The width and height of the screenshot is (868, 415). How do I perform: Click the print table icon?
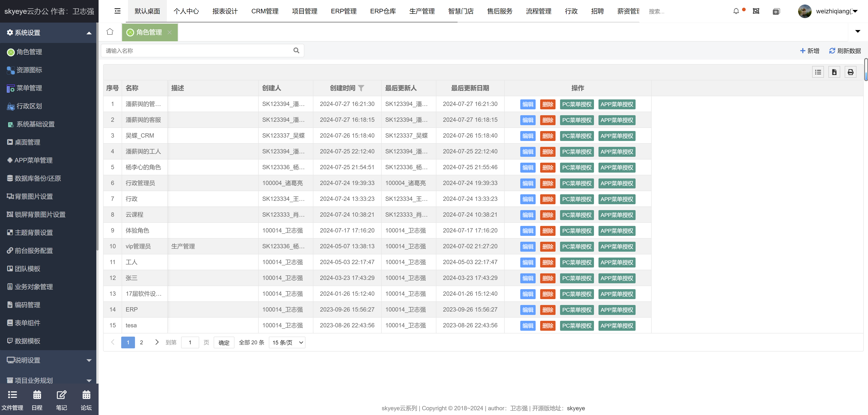point(850,72)
